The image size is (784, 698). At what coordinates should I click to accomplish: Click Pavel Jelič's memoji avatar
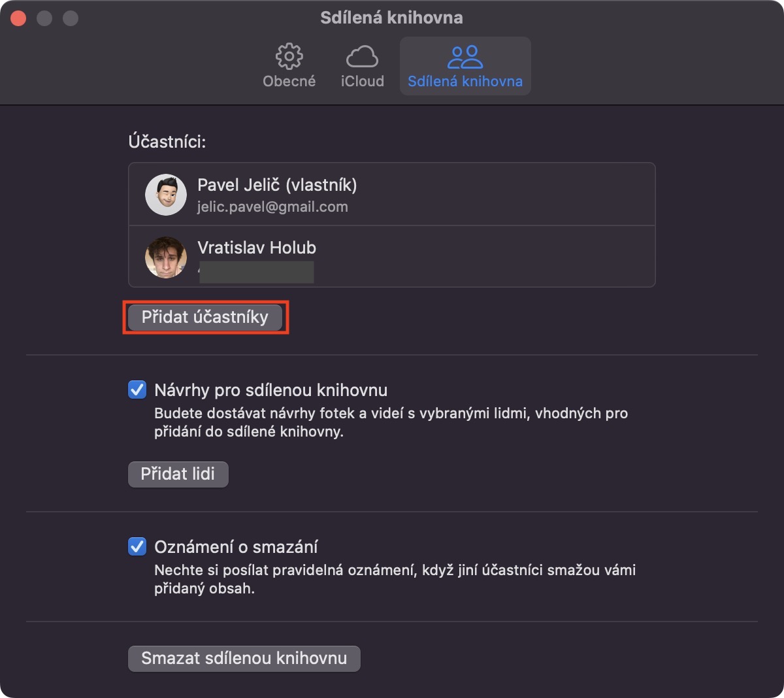tap(166, 195)
